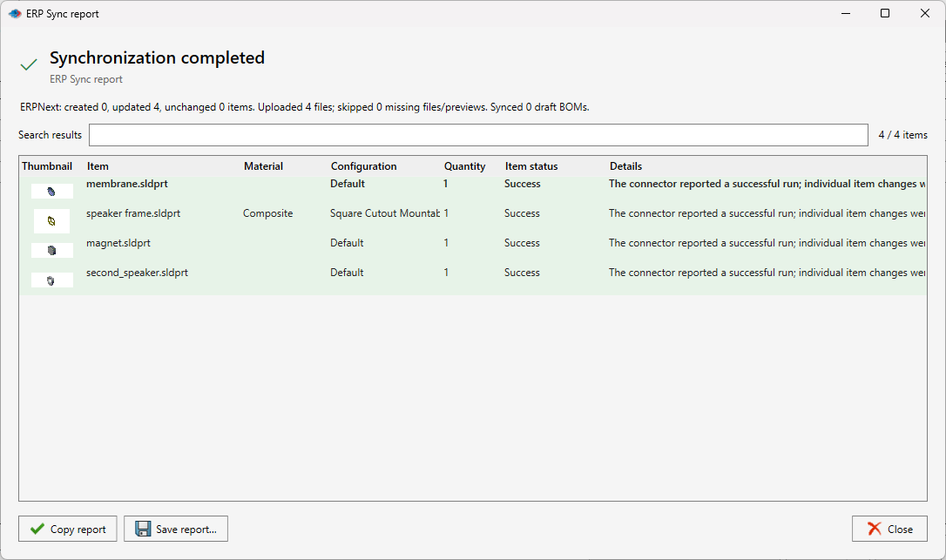Click the ERPNext summary status line
The height and width of the screenshot is (560, 946).
[305, 107]
